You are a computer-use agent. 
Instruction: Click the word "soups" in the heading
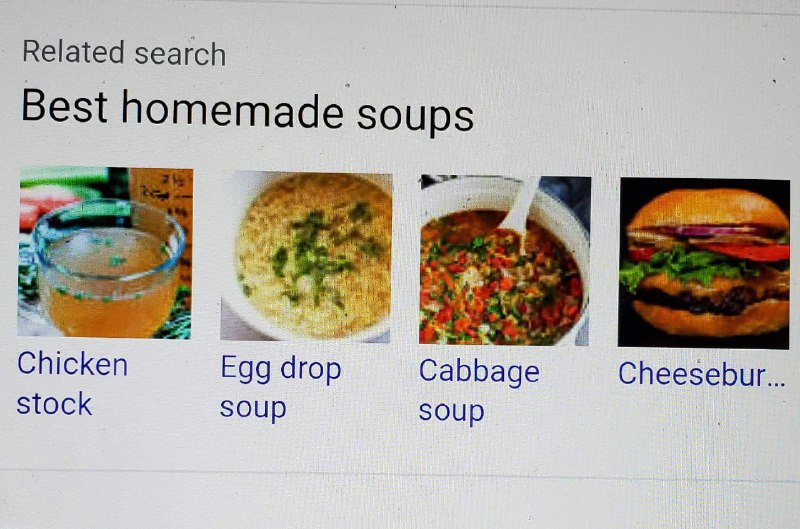coord(415,116)
